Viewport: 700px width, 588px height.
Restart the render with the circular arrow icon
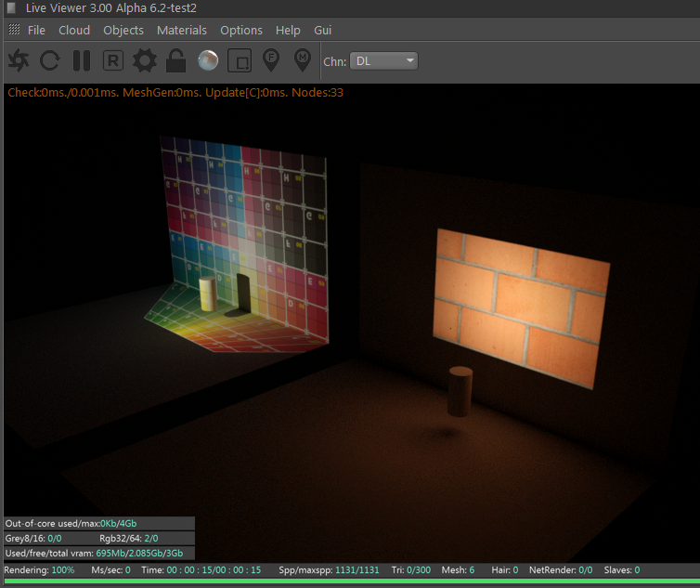[x=50, y=61]
